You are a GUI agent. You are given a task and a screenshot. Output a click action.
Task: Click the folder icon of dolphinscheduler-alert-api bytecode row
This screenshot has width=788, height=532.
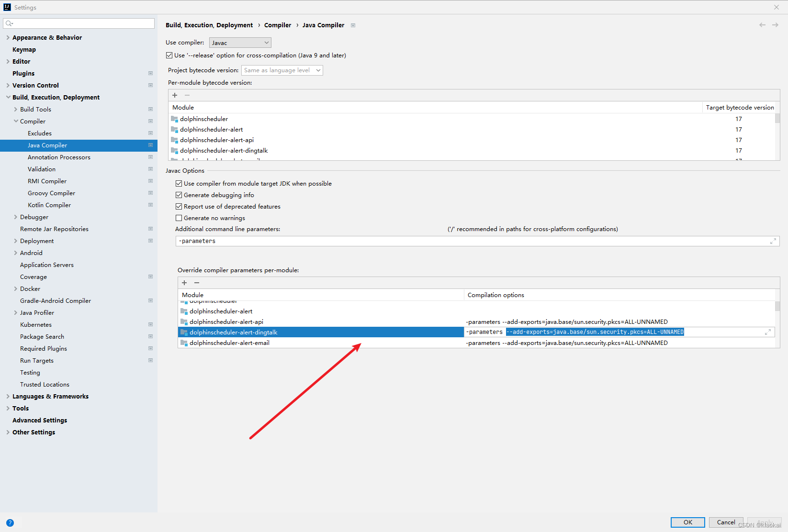(174, 140)
